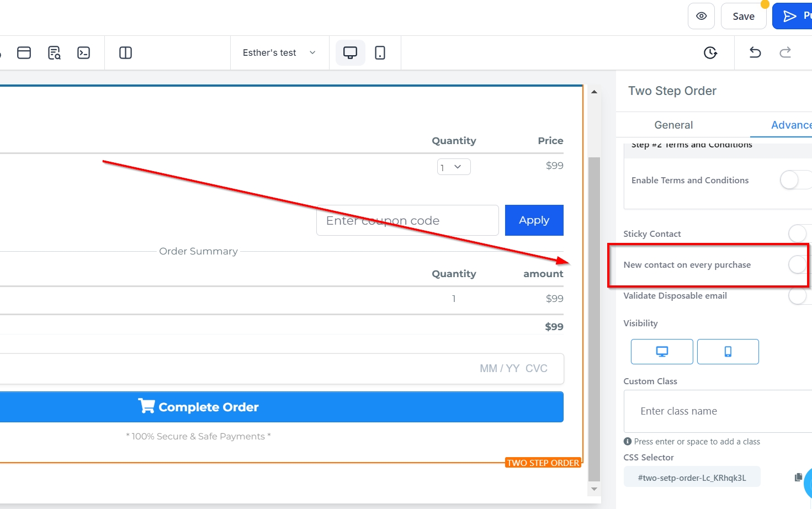Enable Terms and Conditions toggle
This screenshot has width=812, height=509.
[x=795, y=180]
